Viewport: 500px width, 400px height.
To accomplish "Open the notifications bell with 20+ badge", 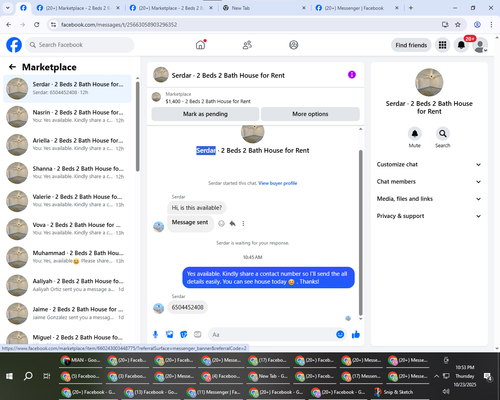I will [461, 45].
